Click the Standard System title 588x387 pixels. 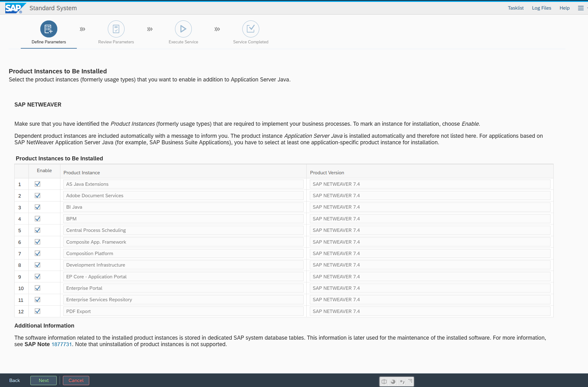click(53, 8)
